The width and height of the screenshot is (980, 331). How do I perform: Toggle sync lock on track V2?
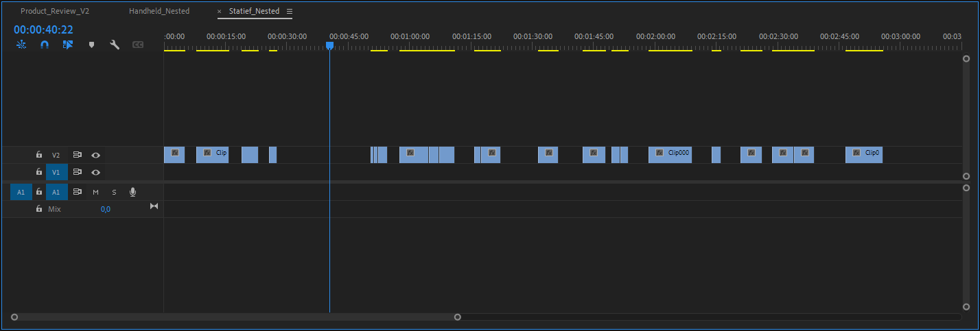pyautogui.click(x=78, y=155)
